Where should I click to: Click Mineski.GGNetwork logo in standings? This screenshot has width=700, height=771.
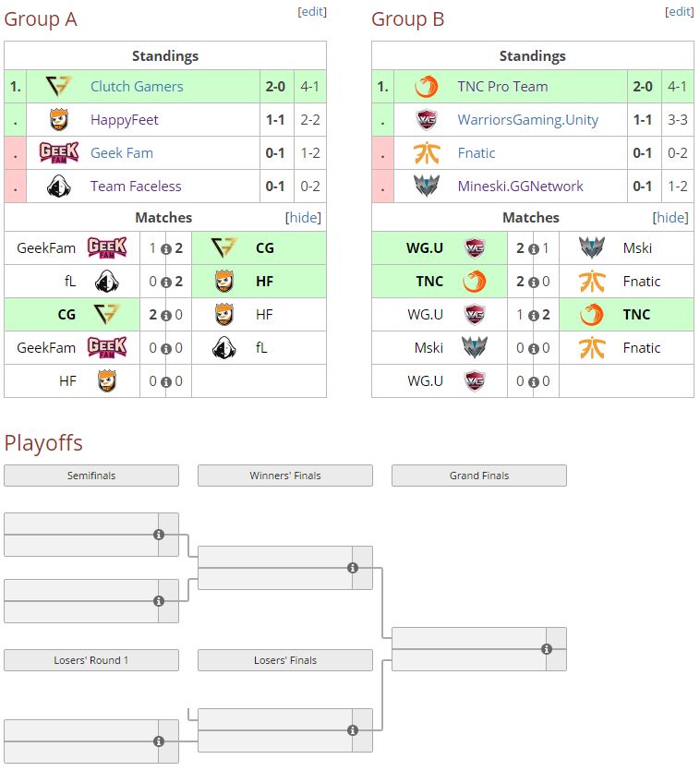(x=427, y=187)
